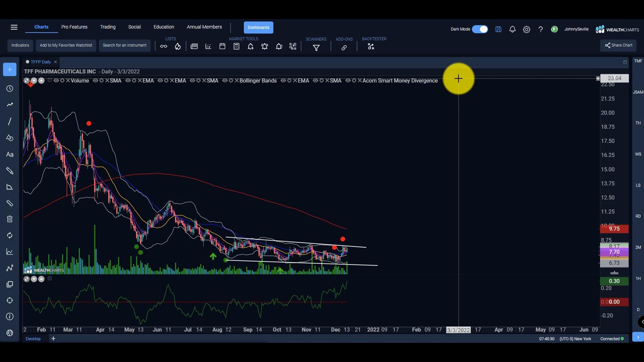This screenshot has height=362, width=644.
Task: Maximize chart panel using top-right square
Action: coord(625,62)
